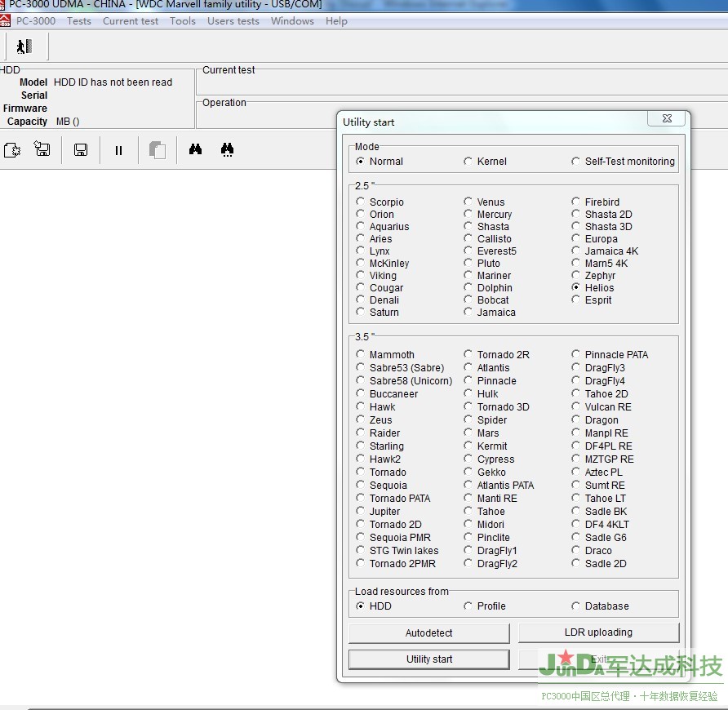Image resolution: width=728 pixels, height=710 pixels.
Task: Click the plain floppy disk save icon
Action: [x=81, y=150]
